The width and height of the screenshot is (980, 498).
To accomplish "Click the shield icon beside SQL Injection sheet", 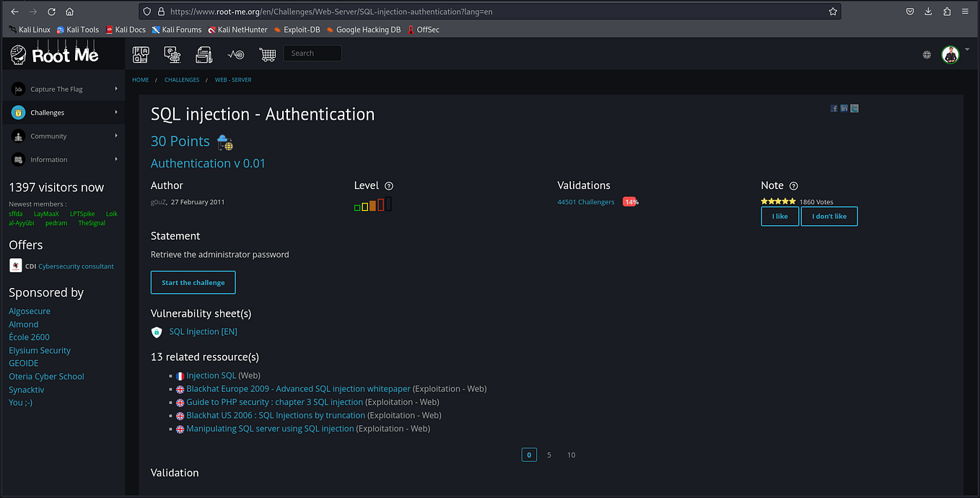I will (x=156, y=331).
